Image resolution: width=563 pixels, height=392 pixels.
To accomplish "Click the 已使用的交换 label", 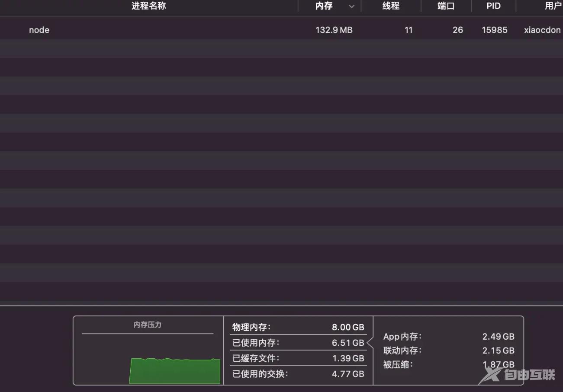I will (260, 374).
